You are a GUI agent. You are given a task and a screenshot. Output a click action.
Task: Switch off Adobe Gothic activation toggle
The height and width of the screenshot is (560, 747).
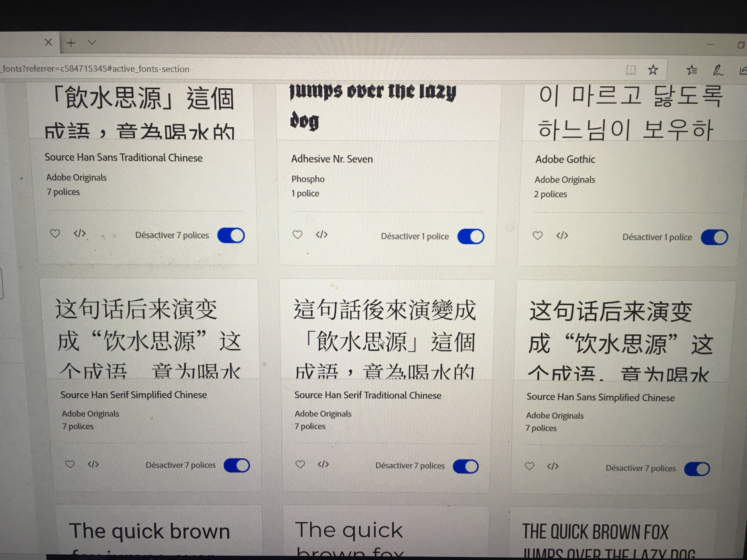(714, 237)
